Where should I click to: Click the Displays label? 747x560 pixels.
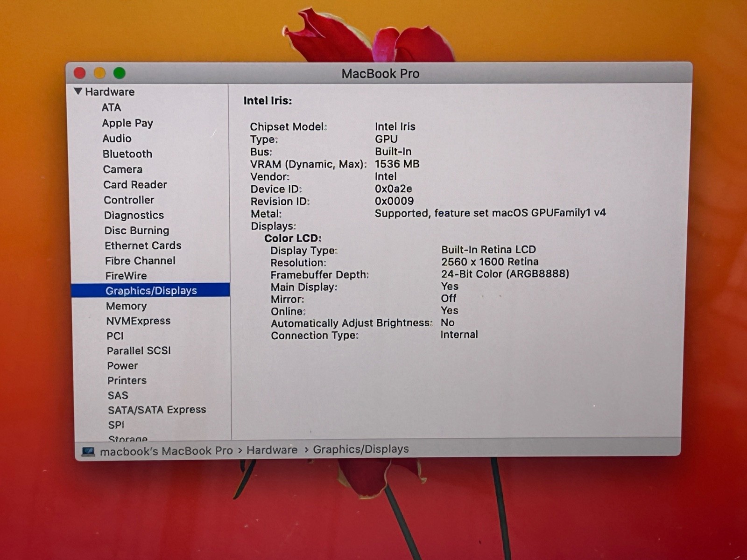273,226
